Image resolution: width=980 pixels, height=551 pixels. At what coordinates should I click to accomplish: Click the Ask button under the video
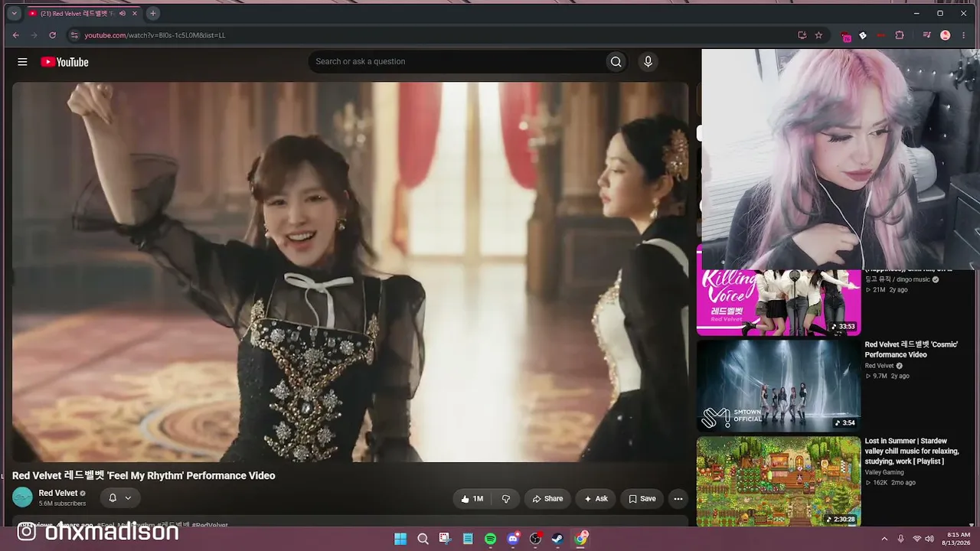[596, 499]
